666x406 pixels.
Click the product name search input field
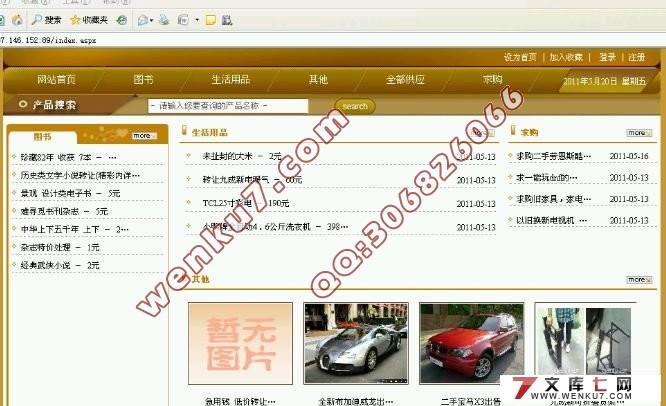point(227,105)
